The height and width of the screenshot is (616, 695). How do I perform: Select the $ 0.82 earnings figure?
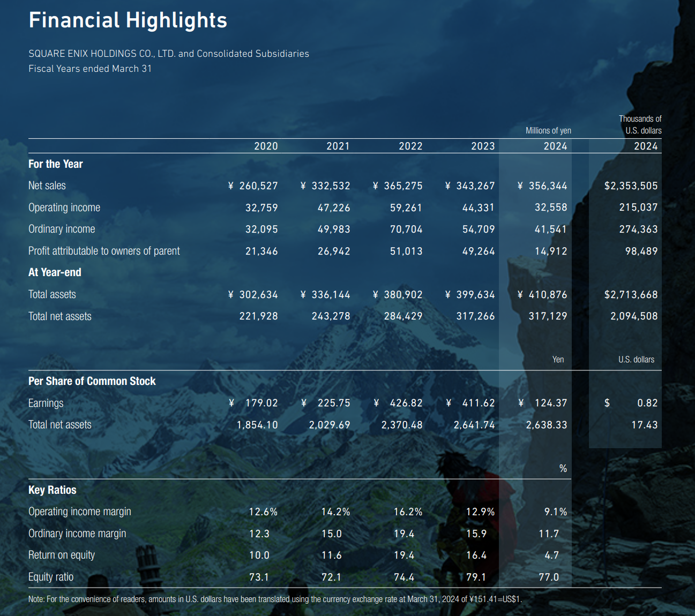(x=631, y=403)
